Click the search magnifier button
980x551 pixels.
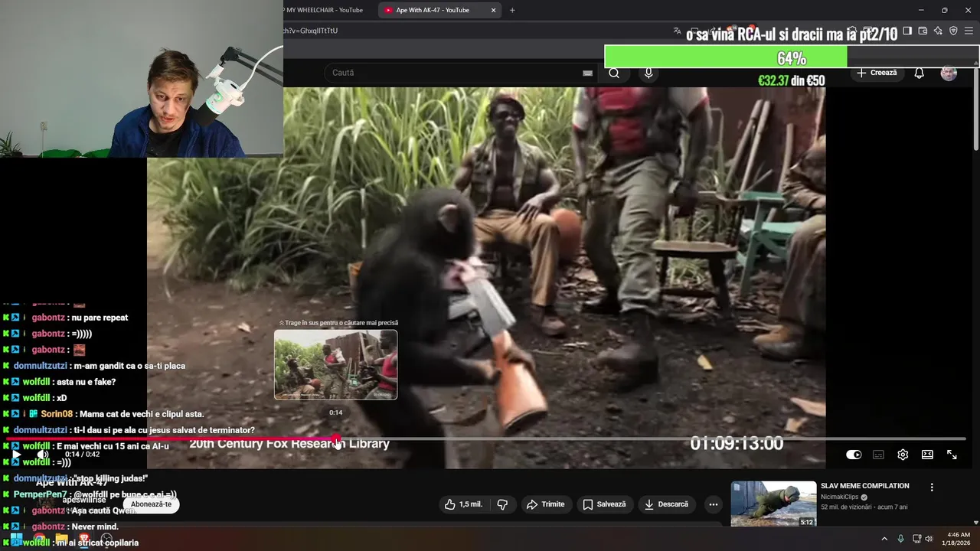click(x=614, y=73)
